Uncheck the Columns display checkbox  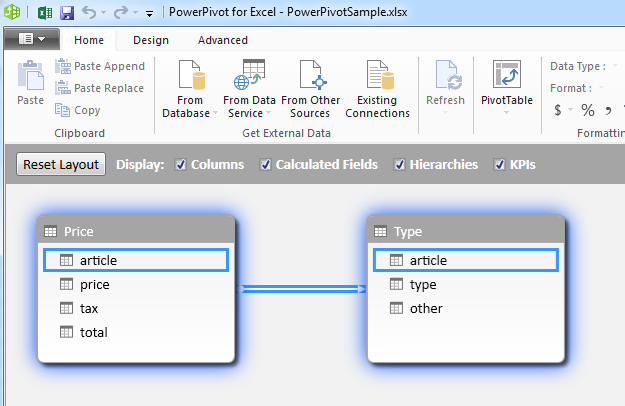coord(181,164)
